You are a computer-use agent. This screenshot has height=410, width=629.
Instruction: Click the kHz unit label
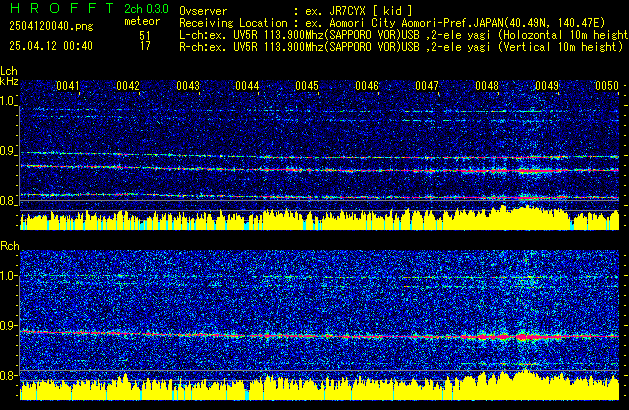pyautogui.click(x=9, y=81)
